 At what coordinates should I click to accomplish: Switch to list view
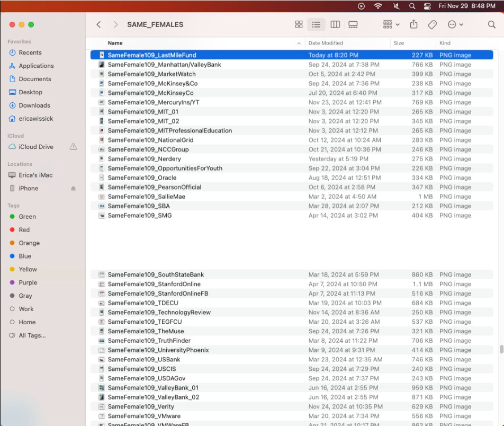click(x=316, y=24)
